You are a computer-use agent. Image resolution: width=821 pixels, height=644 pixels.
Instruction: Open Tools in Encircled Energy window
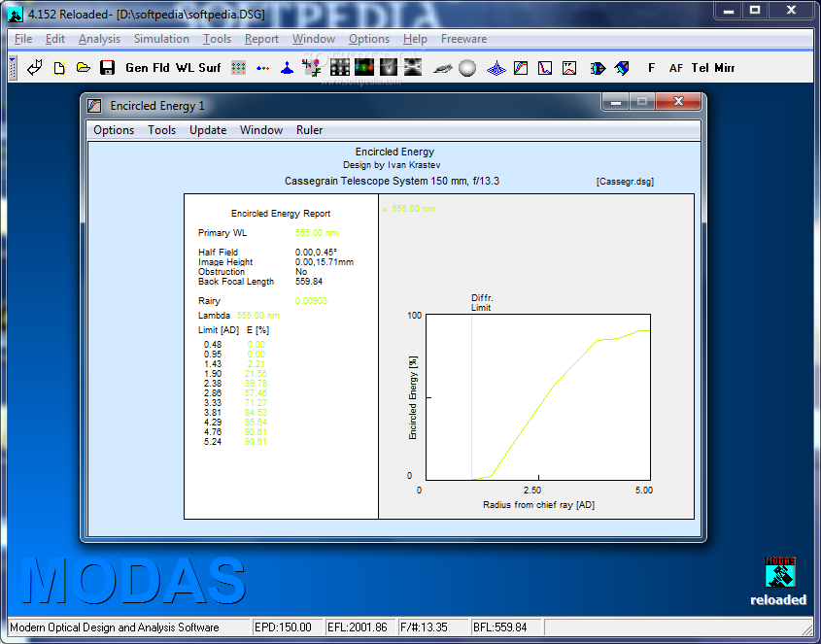tap(162, 130)
